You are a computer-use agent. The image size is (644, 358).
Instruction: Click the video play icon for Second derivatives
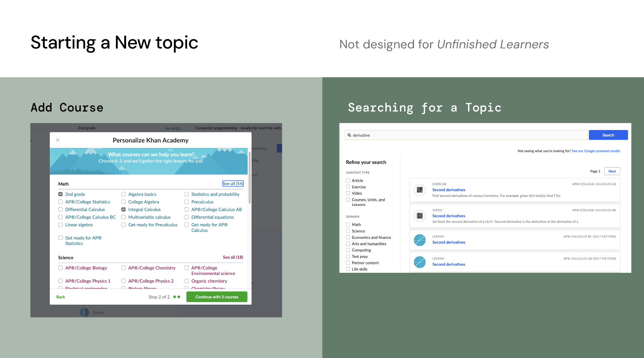(420, 216)
